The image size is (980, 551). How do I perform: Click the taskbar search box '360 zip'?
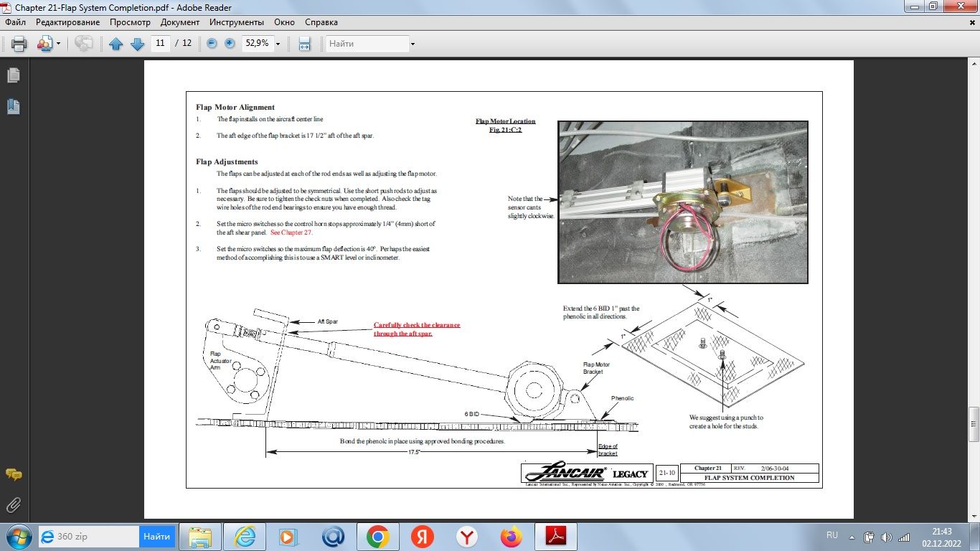coord(89,537)
